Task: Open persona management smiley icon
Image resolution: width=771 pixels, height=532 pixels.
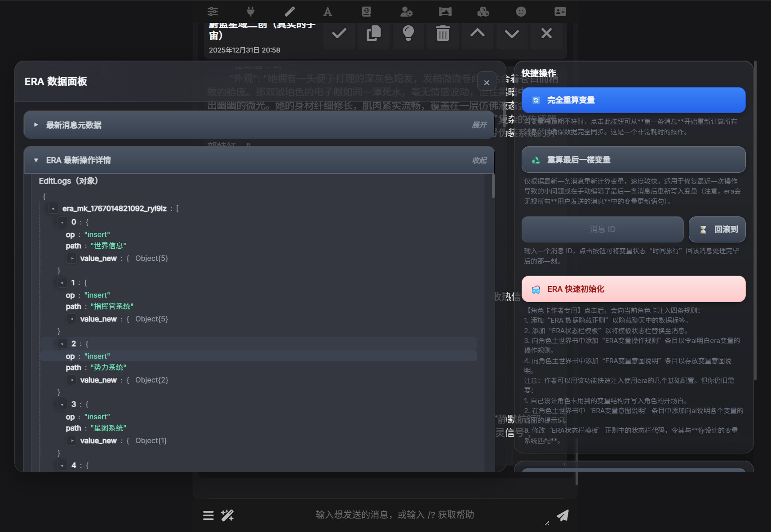Action: click(x=521, y=12)
